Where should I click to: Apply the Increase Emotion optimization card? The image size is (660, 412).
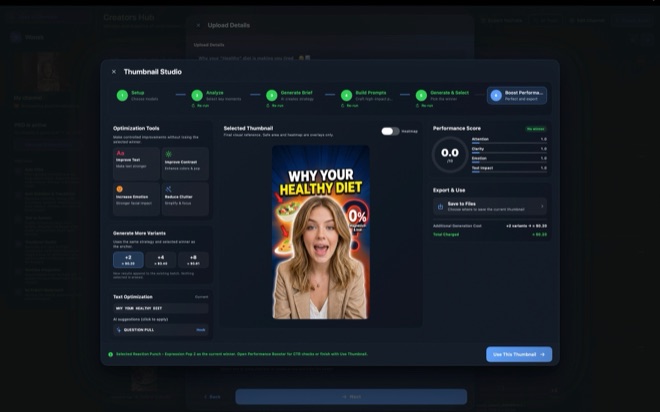click(136, 199)
